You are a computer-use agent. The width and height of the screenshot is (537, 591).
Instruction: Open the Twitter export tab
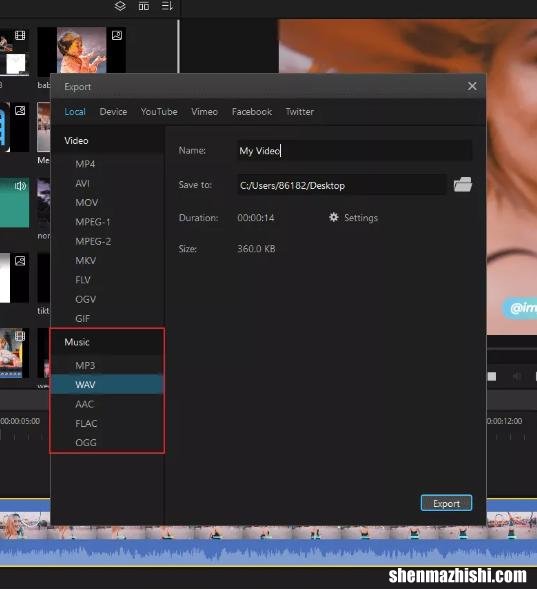[x=300, y=112]
